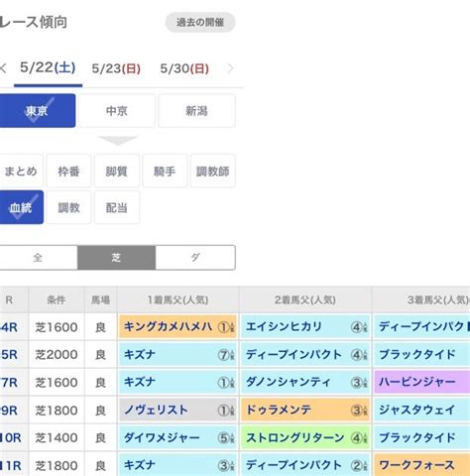Open the 5R race link
The width and height of the screenshot is (470, 476).
[9, 355]
